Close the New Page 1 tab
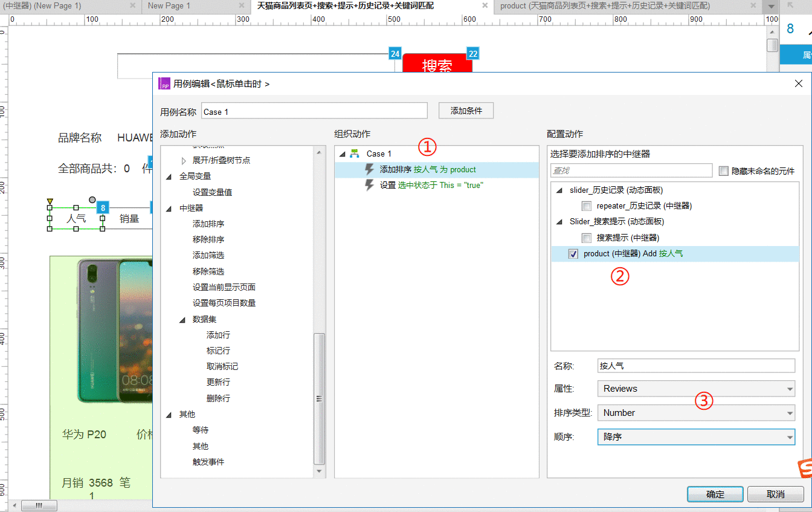The image size is (812, 512). 242,5
